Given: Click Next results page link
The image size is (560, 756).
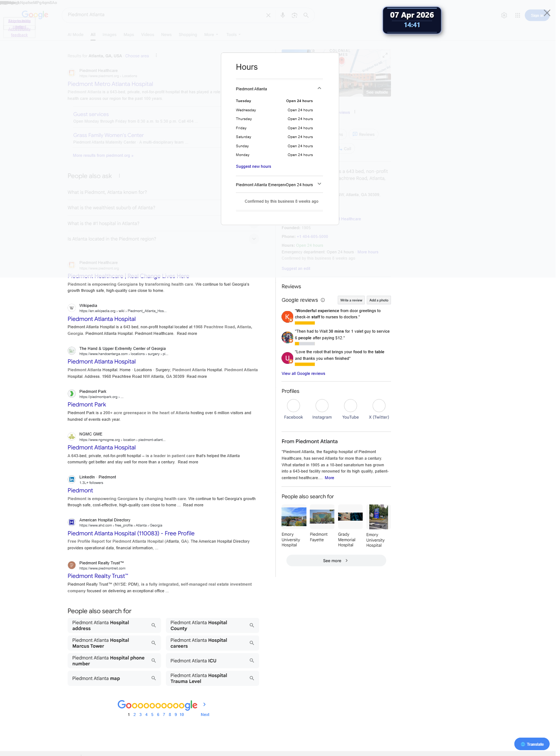Looking at the screenshot, I should tap(205, 715).
